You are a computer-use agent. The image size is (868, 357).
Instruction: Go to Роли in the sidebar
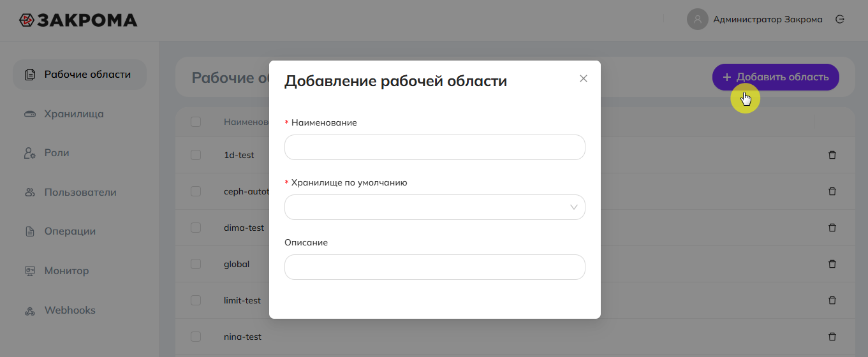click(56, 153)
